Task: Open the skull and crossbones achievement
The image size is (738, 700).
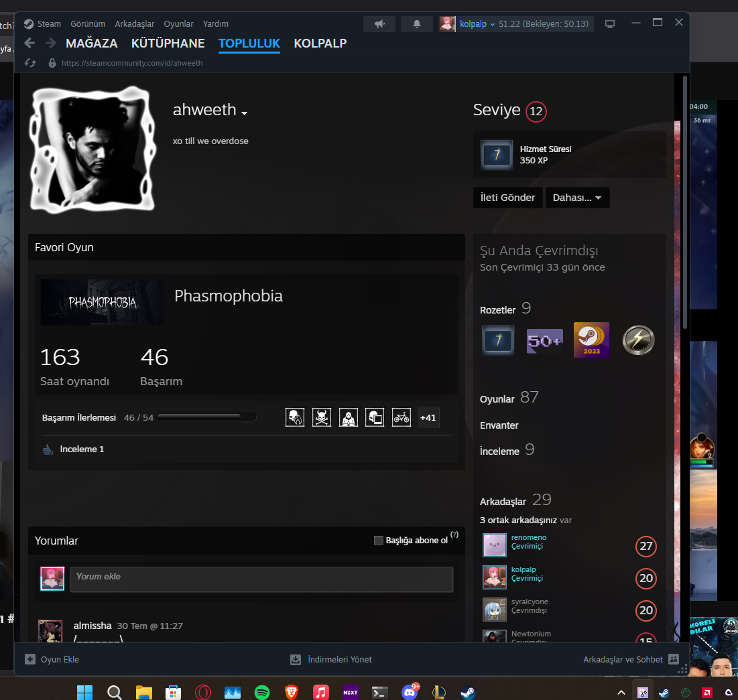Action: (322, 417)
